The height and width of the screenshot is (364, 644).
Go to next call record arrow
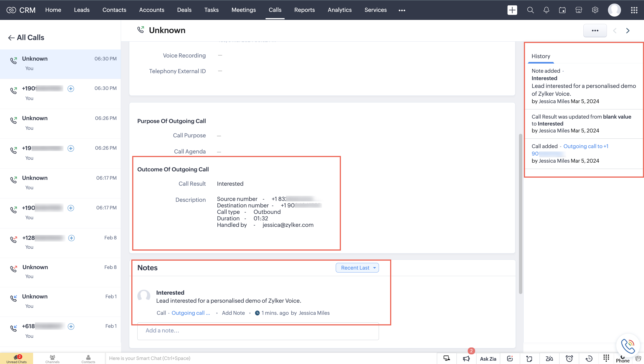pos(628,30)
